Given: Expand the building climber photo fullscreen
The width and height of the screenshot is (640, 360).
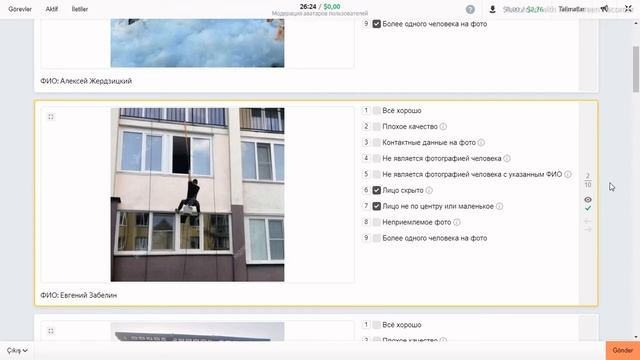Looking at the screenshot, I should (51, 117).
